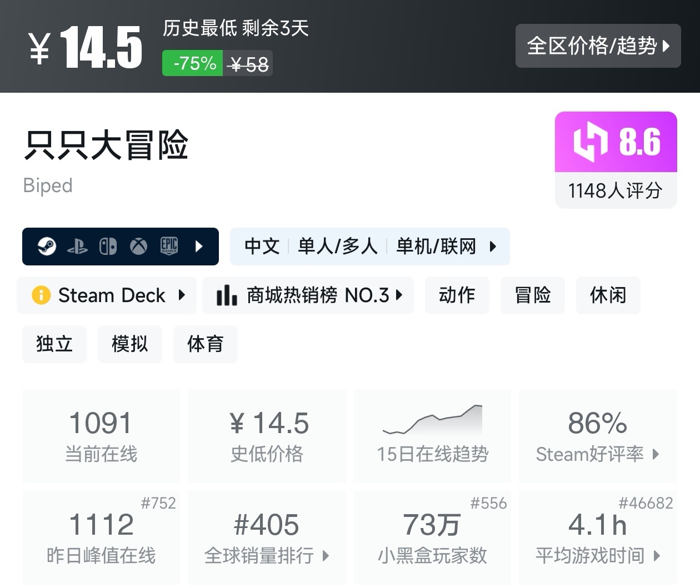The height and width of the screenshot is (588, 700).
Task: Expand the platforms list arrow
Action: [x=199, y=246]
